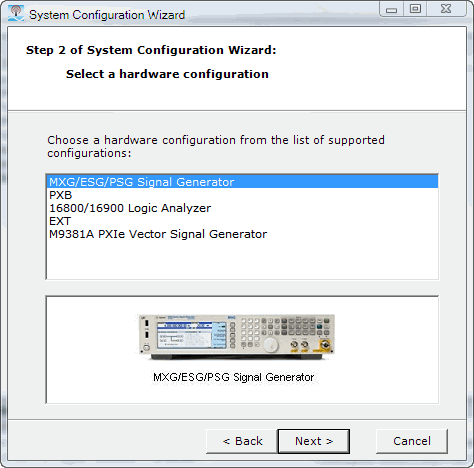Cancel the configuration wizard
Screen dimensions: 474x468
pos(412,441)
